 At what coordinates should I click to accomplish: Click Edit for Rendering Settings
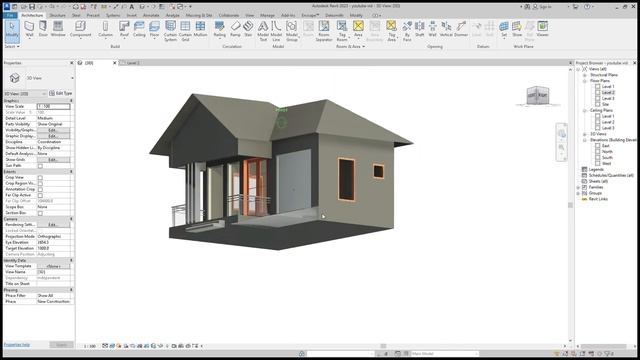53,225
